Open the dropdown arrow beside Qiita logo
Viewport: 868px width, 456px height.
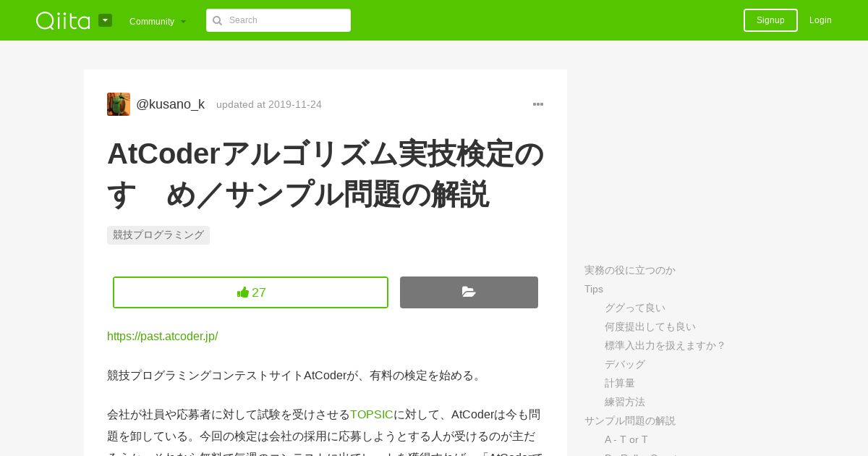(x=105, y=20)
